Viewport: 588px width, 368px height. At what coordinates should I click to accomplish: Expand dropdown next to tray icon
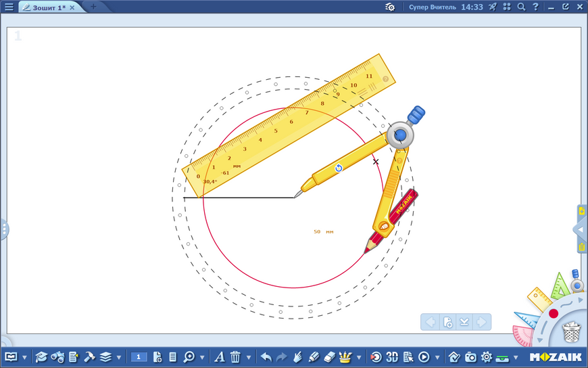(x=516, y=357)
